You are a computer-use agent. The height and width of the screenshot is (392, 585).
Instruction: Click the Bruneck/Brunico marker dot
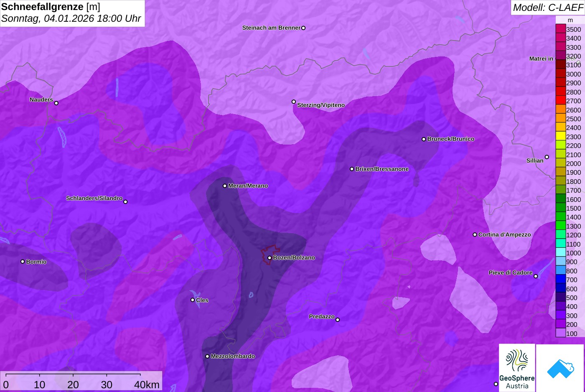[424, 139]
